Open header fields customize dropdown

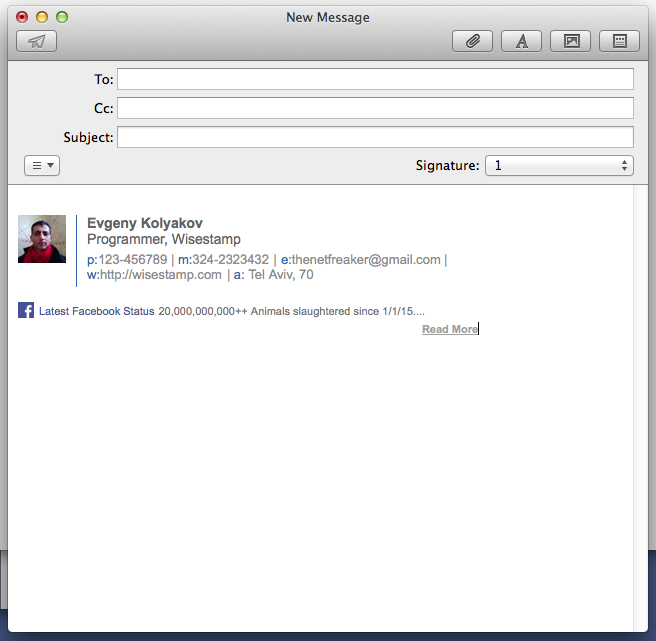42,165
